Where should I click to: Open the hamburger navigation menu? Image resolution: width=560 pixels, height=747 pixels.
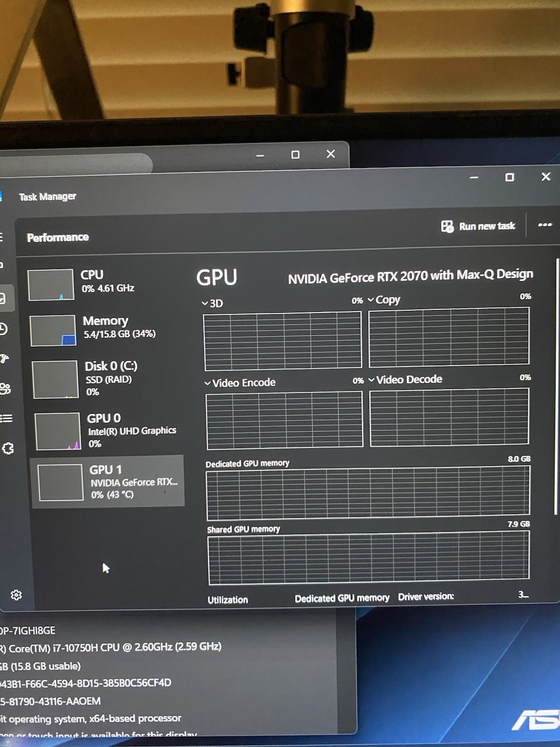pyautogui.click(x=1, y=237)
